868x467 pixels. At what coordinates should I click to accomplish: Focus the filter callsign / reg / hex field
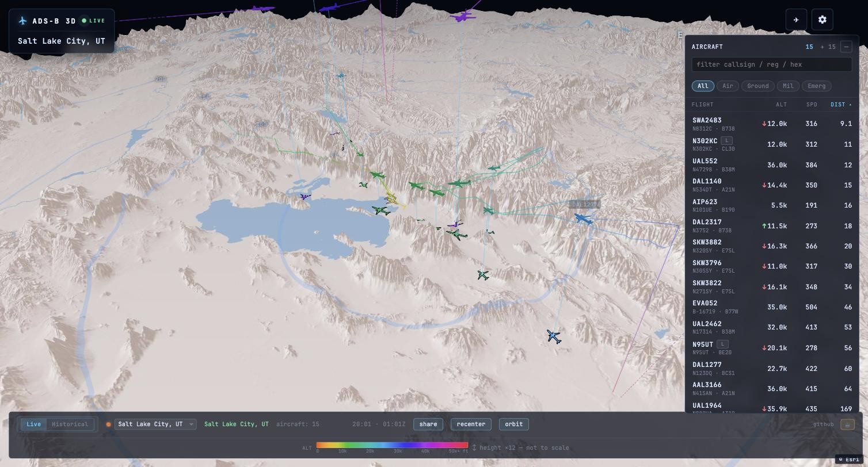pos(772,64)
